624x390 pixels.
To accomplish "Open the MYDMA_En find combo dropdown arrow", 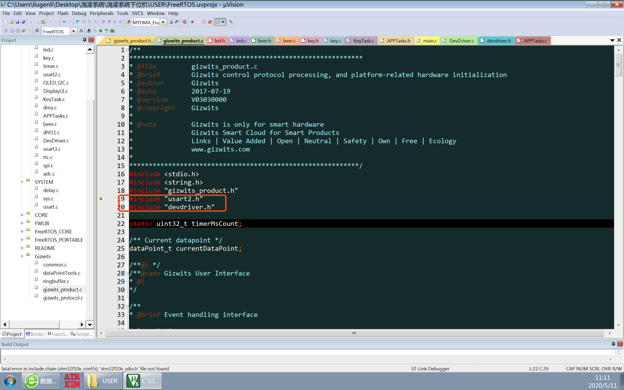I will pyautogui.click(x=163, y=22).
